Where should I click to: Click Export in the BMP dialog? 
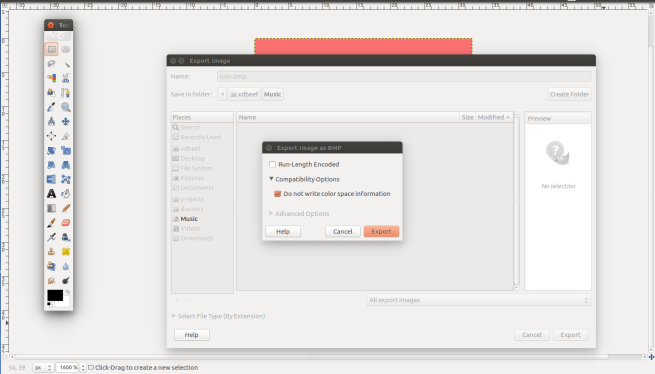click(381, 232)
